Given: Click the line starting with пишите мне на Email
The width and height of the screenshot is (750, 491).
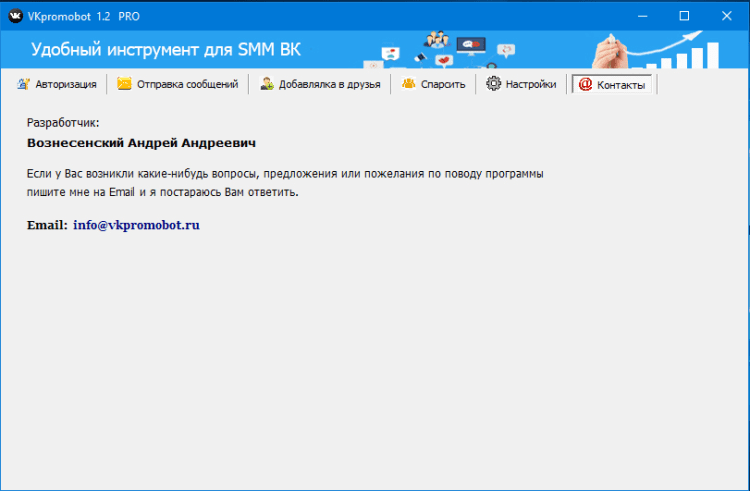Looking at the screenshot, I should (x=163, y=192).
